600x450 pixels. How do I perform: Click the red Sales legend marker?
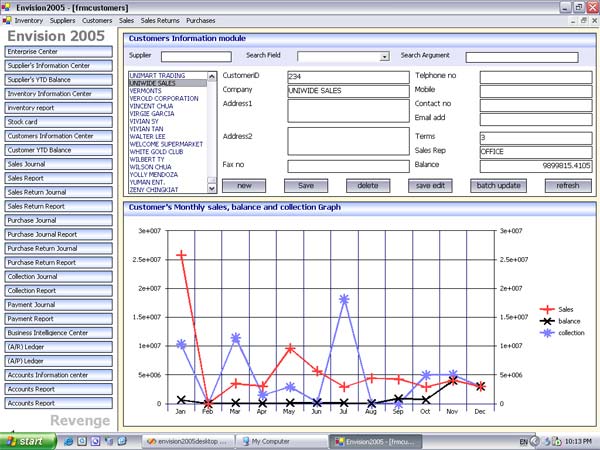[546, 310]
